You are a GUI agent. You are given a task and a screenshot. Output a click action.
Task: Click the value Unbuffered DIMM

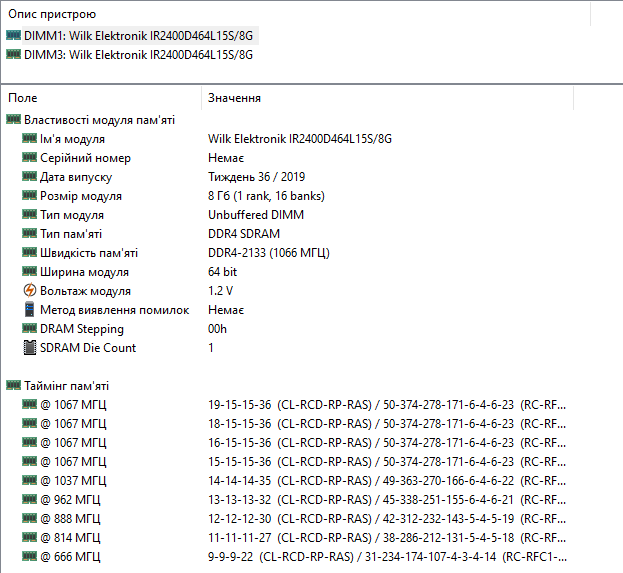tap(256, 215)
